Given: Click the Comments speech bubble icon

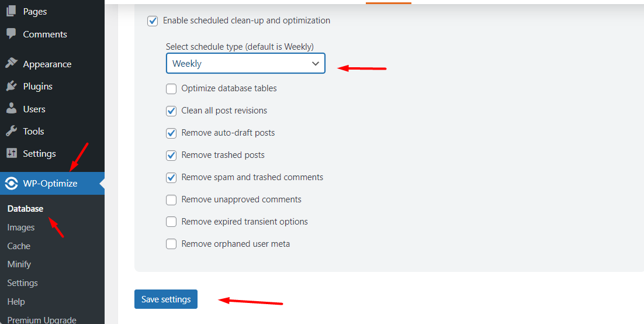Looking at the screenshot, I should [11, 34].
